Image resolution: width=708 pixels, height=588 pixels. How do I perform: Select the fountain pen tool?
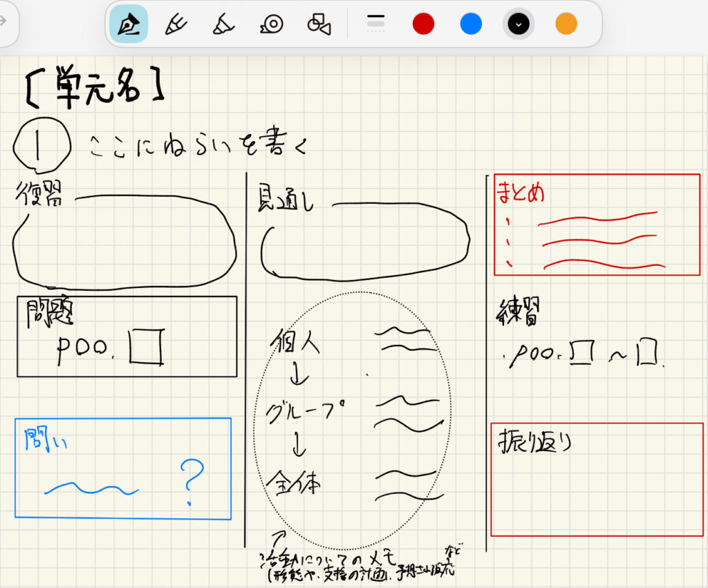[128, 24]
